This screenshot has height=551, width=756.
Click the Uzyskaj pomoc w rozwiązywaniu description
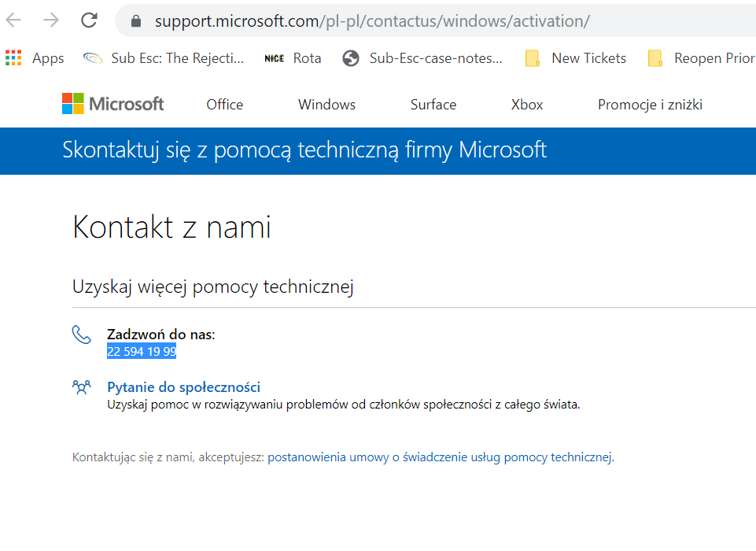(343, 405)
